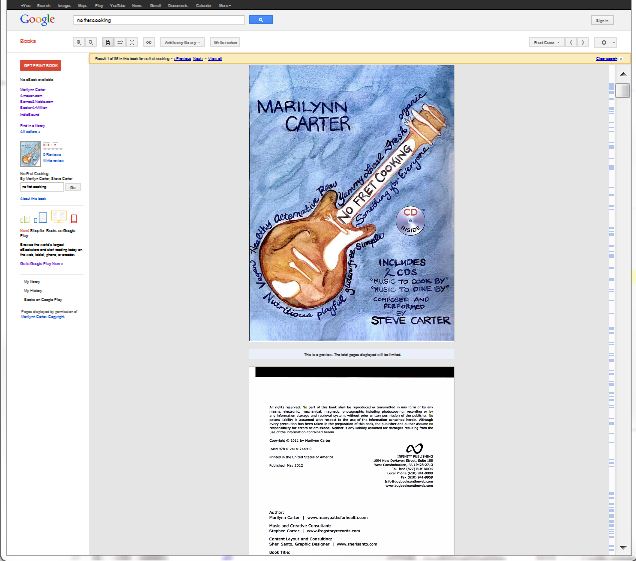Image resolution: width=636 pixels, height=561 pixels.
Task: Click the book cover thumbnail in sidebar
Action: [x=30, y=154]
